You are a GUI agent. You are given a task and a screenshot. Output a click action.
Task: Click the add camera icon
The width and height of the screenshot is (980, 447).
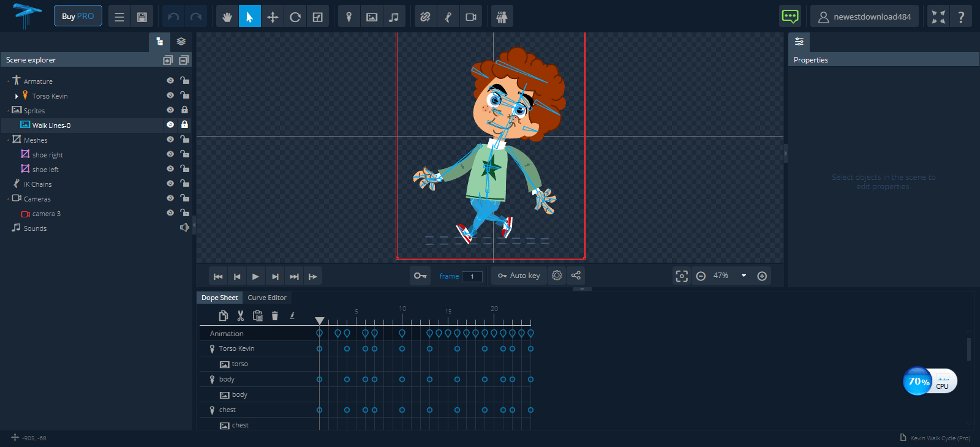tap(470, 17)
